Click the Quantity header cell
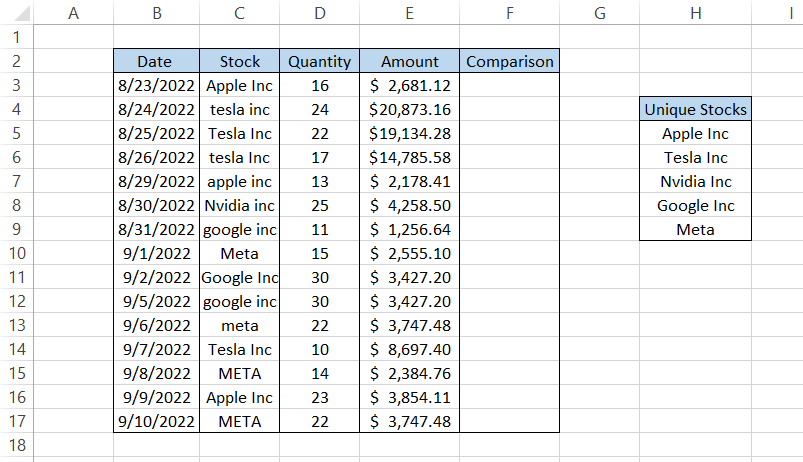 tap(319, 61)
